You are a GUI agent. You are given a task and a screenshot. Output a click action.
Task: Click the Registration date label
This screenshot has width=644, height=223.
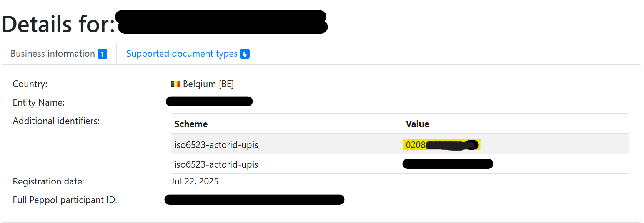(48, 181)
